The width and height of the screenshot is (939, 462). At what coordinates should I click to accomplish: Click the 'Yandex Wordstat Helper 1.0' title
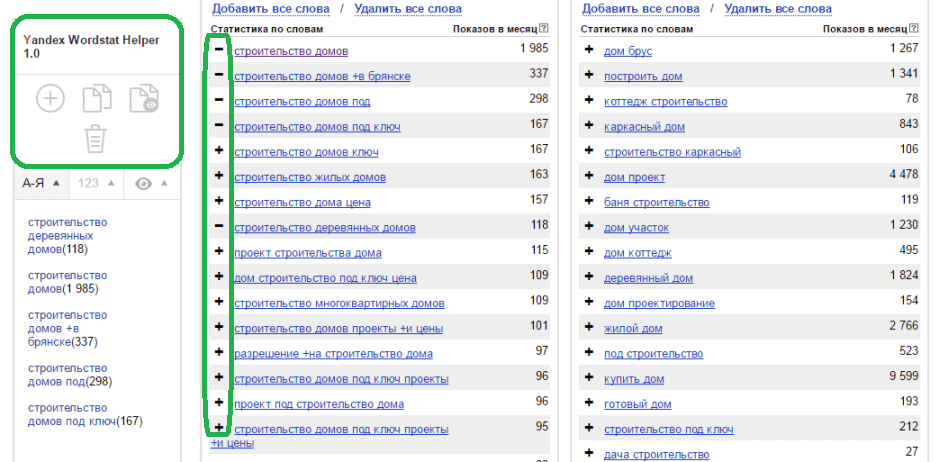[x=92, y=47]
